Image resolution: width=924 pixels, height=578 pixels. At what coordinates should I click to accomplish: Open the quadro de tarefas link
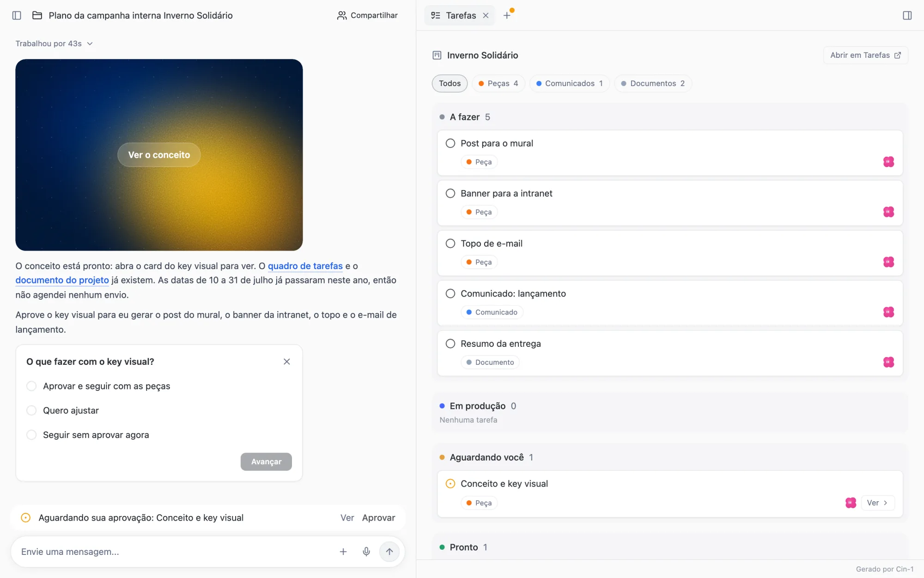click(x=305, y=266)
